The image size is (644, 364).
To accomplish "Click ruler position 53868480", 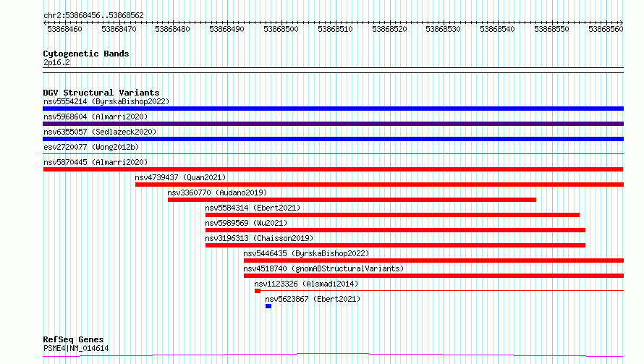I will pos(172,29).
